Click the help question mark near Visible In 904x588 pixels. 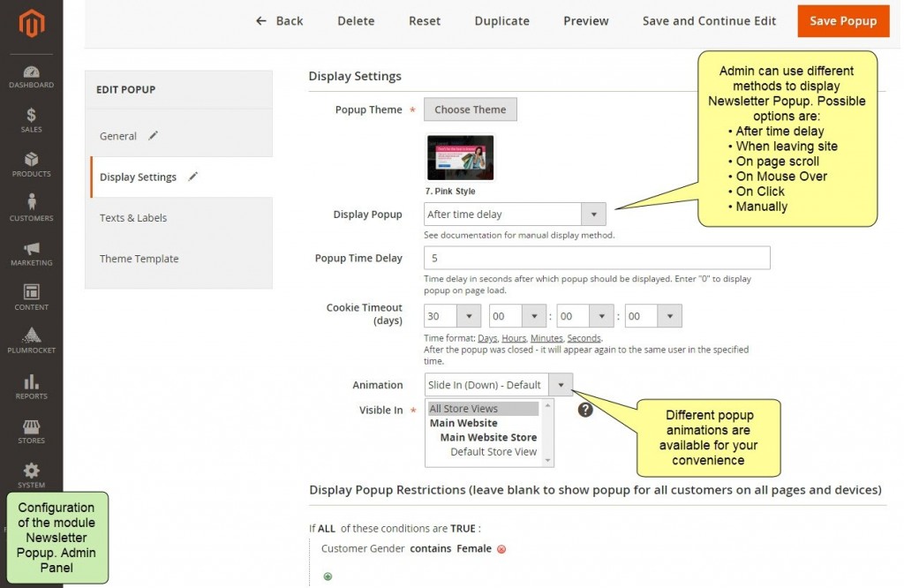[585, 410]
